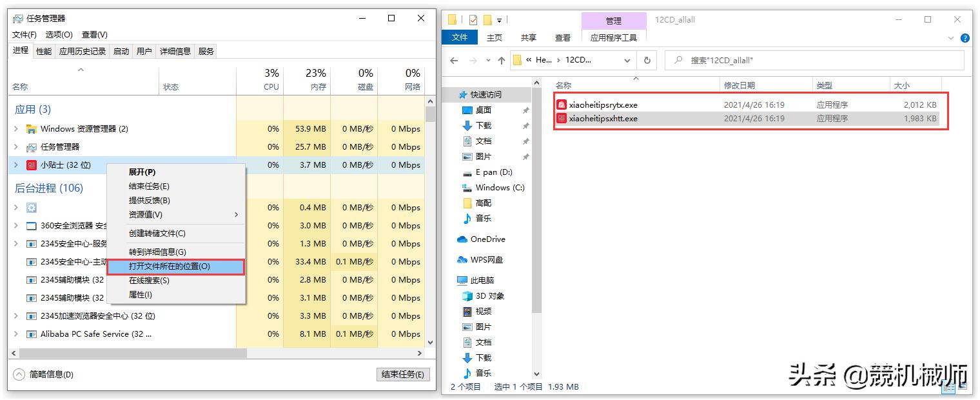The image size is (980, 400).
Task: Open the Explorer 文件 ribbon tab
Action: (460, 37)
